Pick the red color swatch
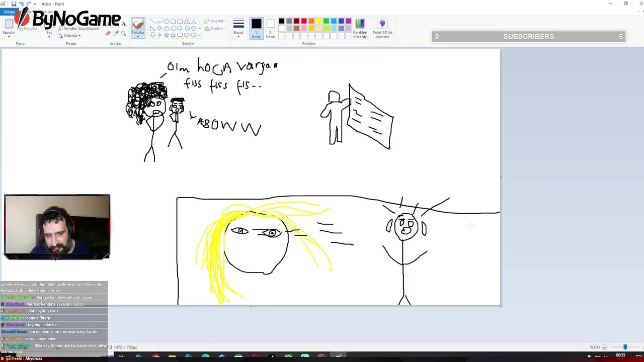 (304, 21)
